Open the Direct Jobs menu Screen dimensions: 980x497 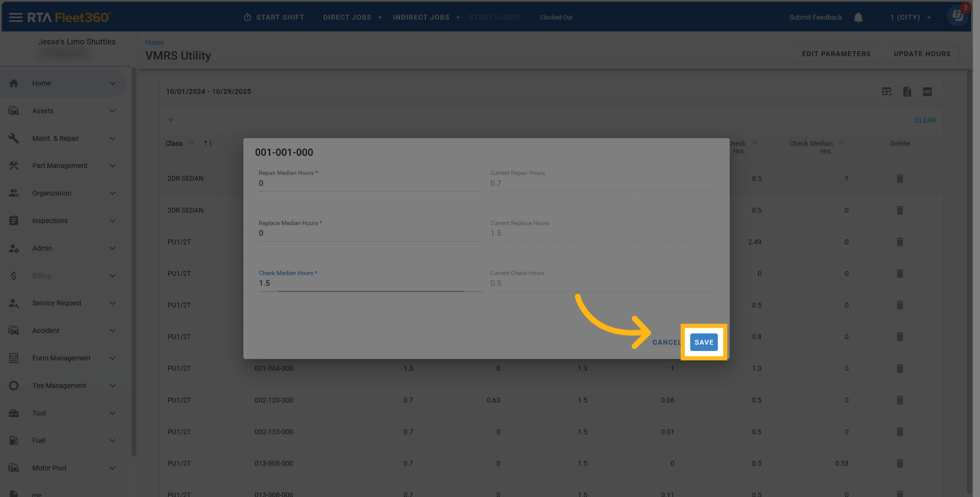click(352, 18)
